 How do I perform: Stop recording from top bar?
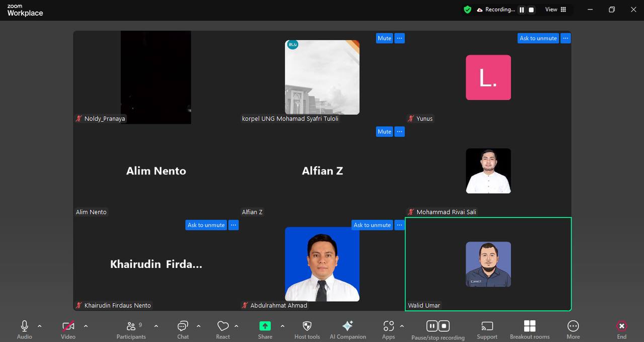531,10
